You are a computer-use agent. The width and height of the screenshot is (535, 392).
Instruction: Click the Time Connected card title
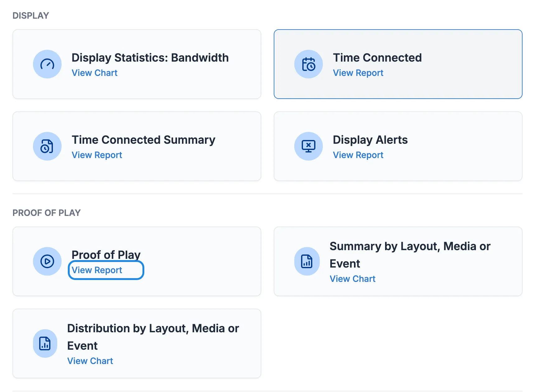[377, 58]
